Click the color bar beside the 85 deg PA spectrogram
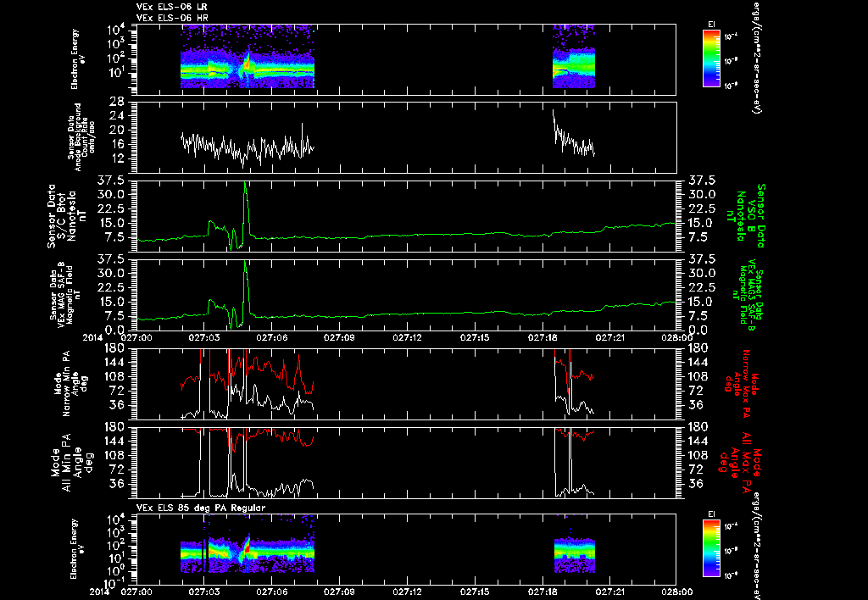 pos(711,548)
